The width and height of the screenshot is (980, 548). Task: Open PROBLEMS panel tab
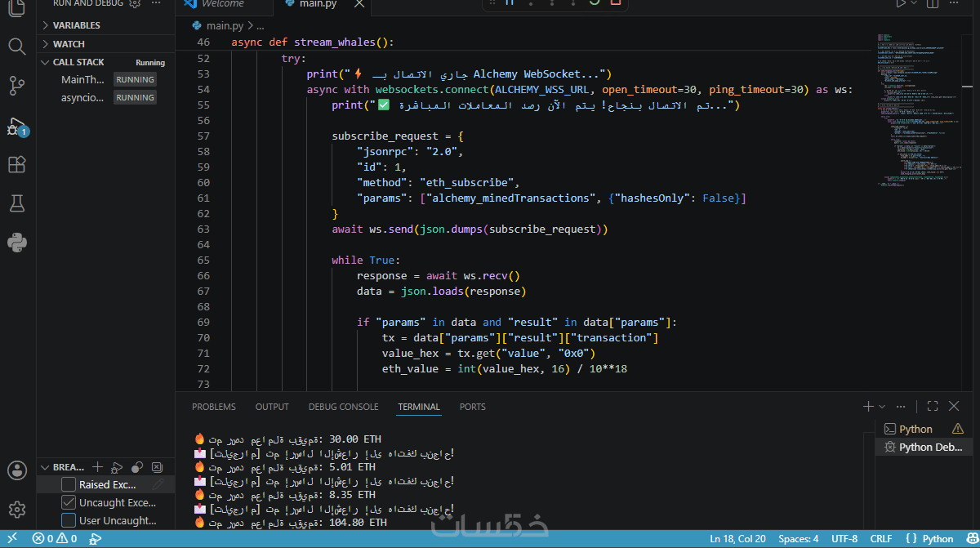point(214,407)
